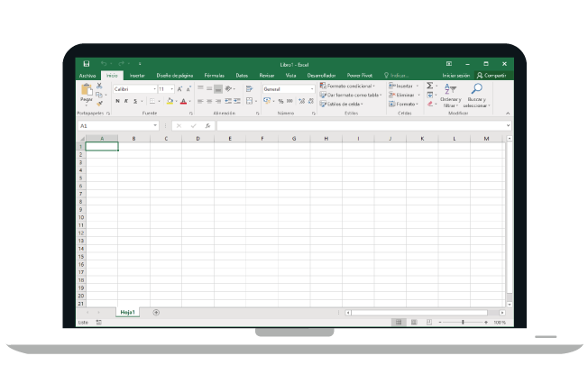
Task: Toggle italic formatting (K)
Action: pyautogui.click(x=125, y=101)
